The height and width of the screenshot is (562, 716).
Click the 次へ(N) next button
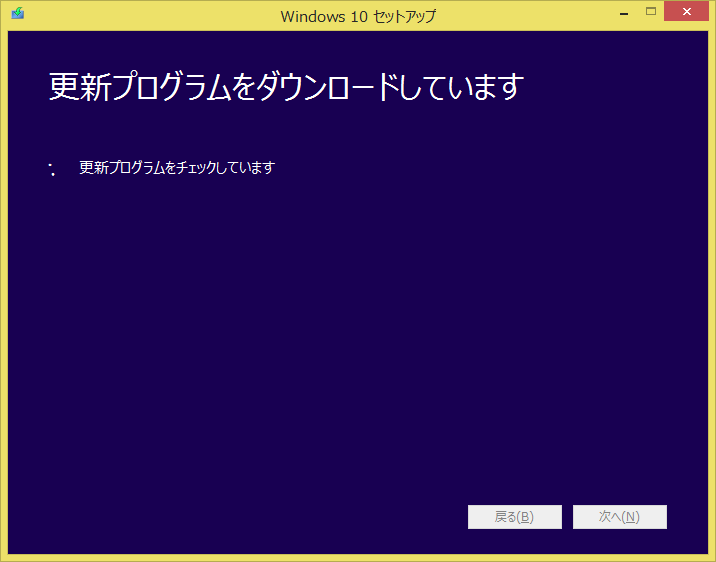tap(620, 517)
